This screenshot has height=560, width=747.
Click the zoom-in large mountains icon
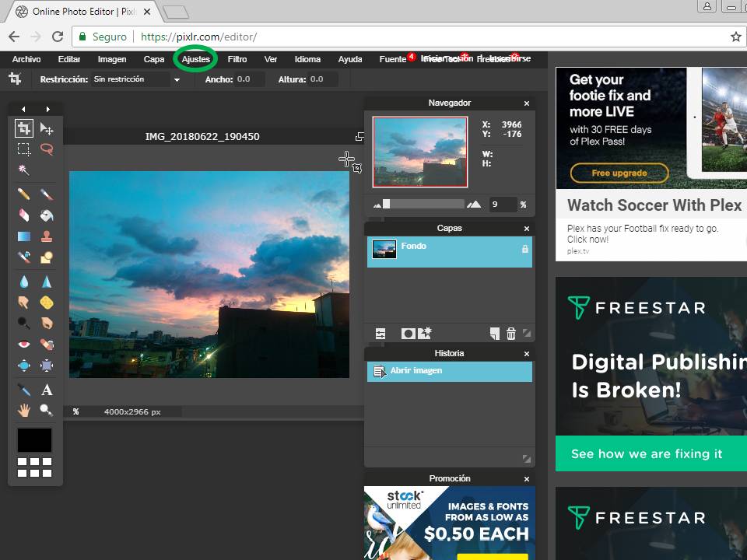(x=474, y=205)
